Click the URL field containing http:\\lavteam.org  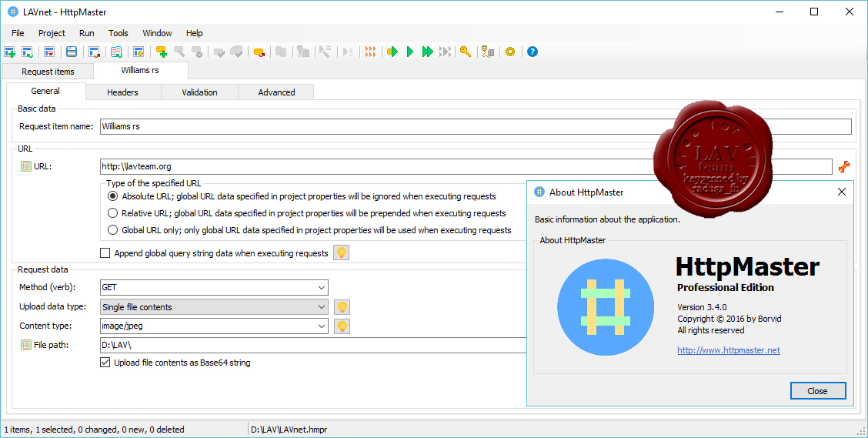tap(466, 166)
